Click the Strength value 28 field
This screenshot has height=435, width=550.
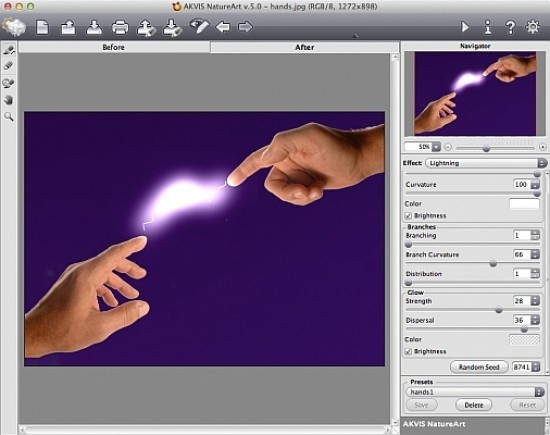[521, 301]
